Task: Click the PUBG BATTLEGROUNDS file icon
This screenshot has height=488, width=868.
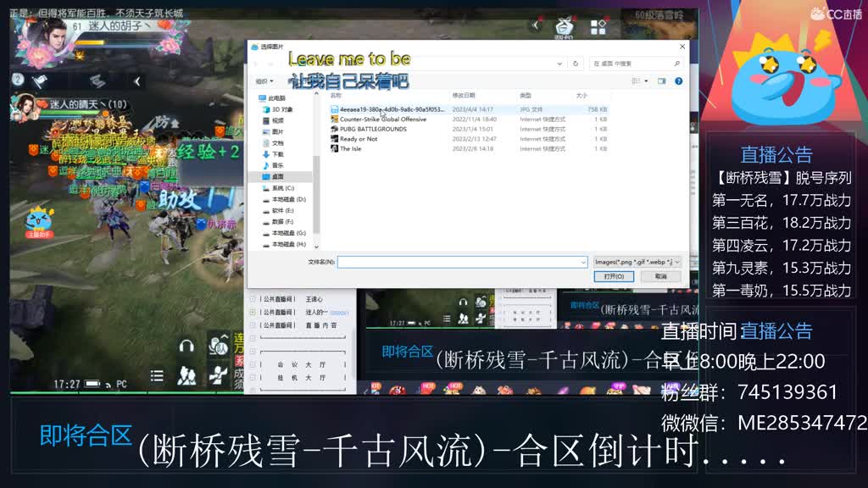Action: 334,129
